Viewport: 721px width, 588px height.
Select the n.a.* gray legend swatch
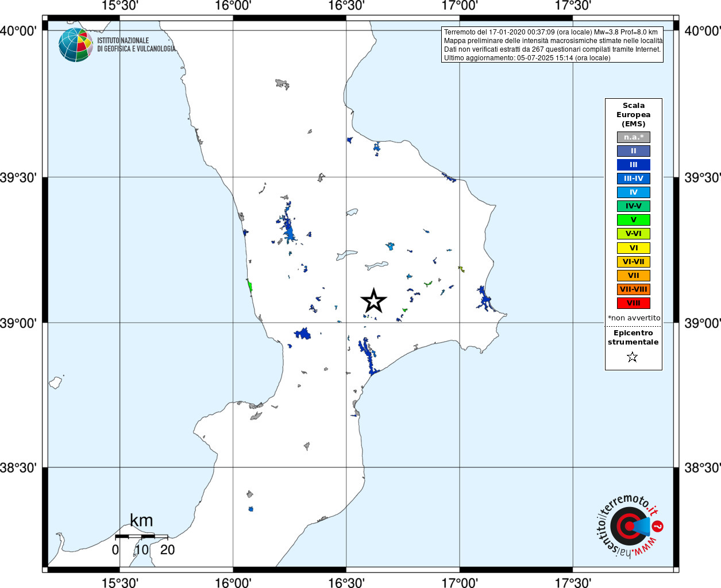634,137
